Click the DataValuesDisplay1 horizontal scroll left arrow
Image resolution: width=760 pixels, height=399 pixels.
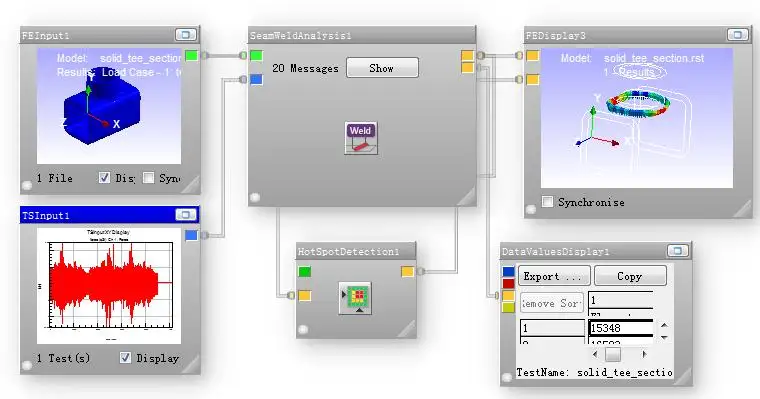click(595, 354)
